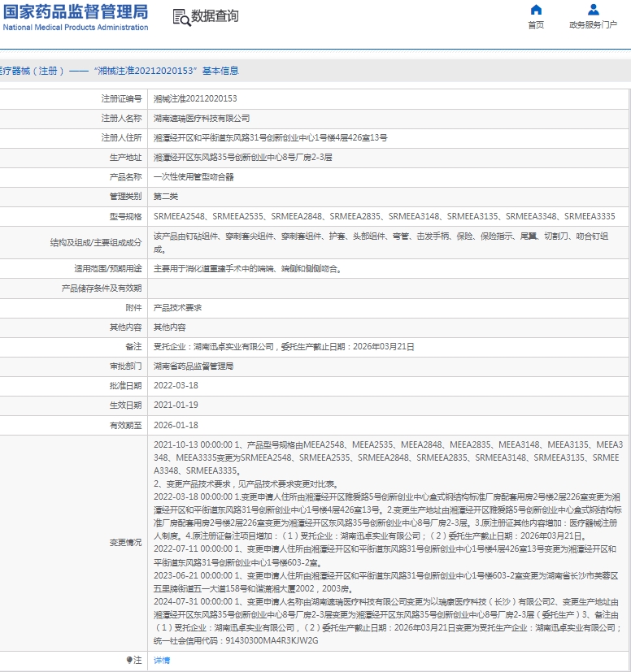631x672 pixels.
Task: Click the 管理类别 row label
Action: [x=125, y=197]
